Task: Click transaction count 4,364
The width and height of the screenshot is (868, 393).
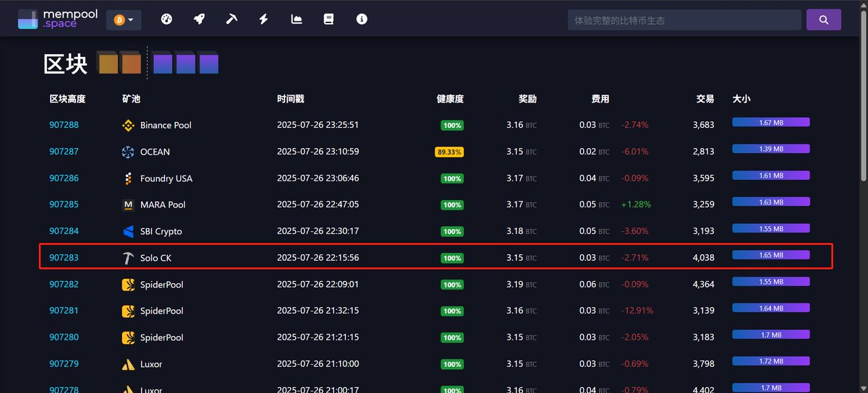Action: pyautogui.click(x=703, y=285)
